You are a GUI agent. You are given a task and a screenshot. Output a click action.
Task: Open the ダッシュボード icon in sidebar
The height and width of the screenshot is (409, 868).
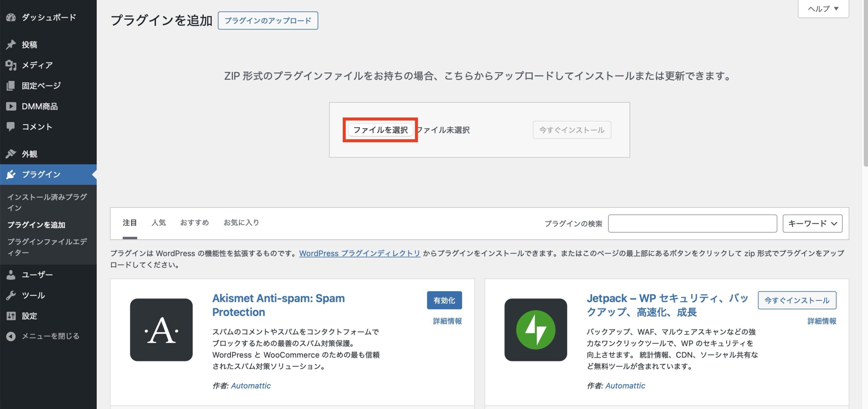11,18
